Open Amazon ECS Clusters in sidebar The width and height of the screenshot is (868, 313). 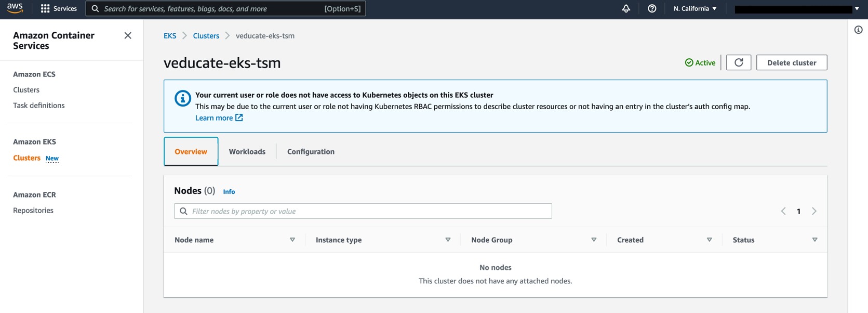point(26,89)
